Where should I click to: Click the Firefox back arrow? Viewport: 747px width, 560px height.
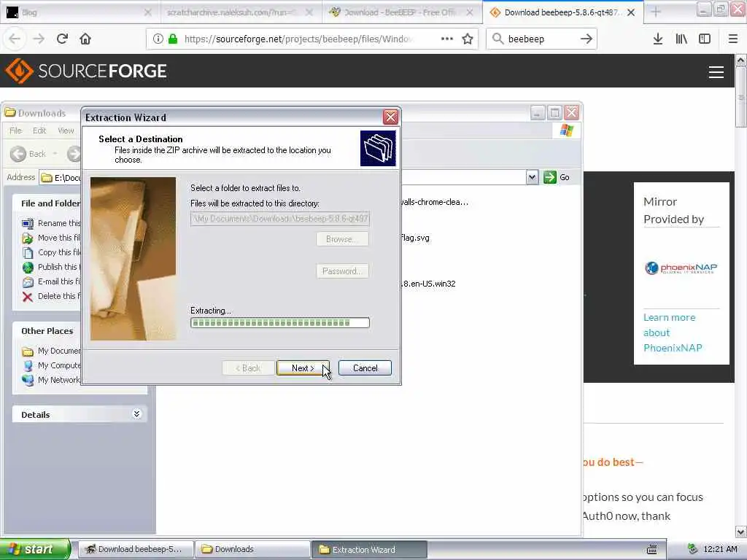coord(15,39)
